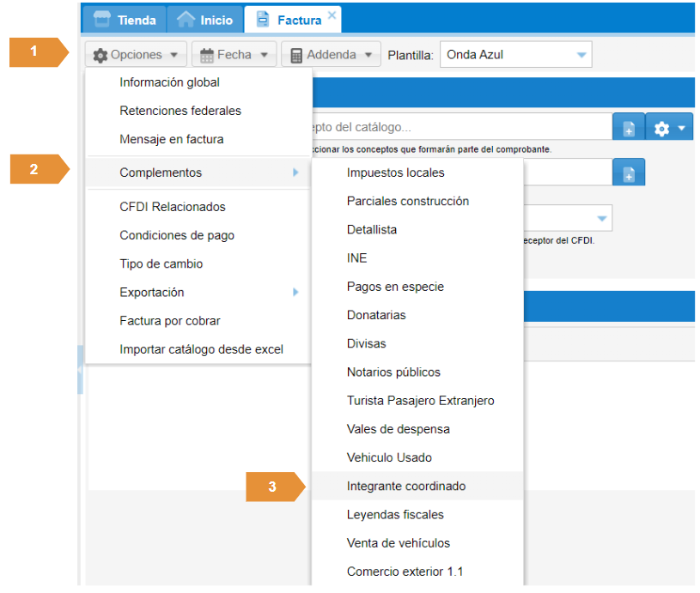Select Integrante coordinado complement
The height and width of the screenshot is (593, 700).
click(406, 486)
